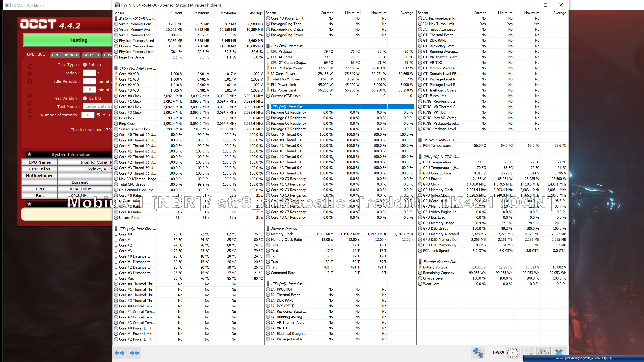This screenshot has width=644, height=362.
Task: Click the expand sensor columns arrows icon
Action: pos(120,353)
